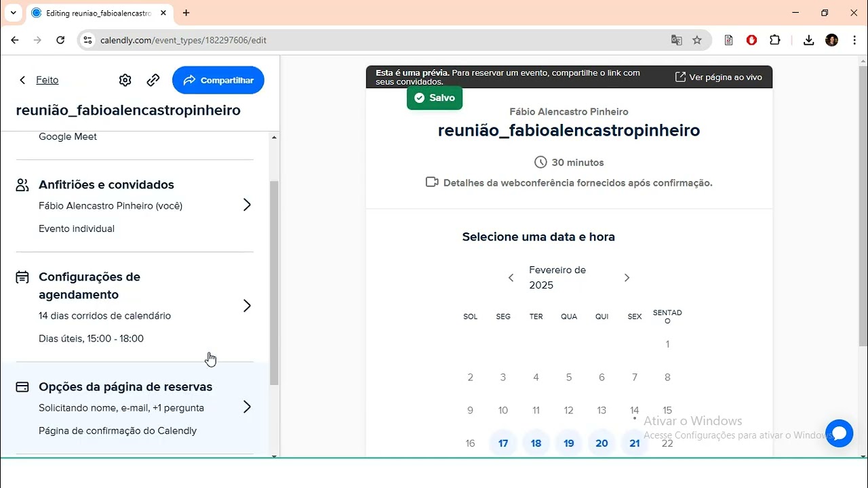Select February 21 on the calendar
The width and height of the screenshot is (868, 488).
(x=635, y=443)
